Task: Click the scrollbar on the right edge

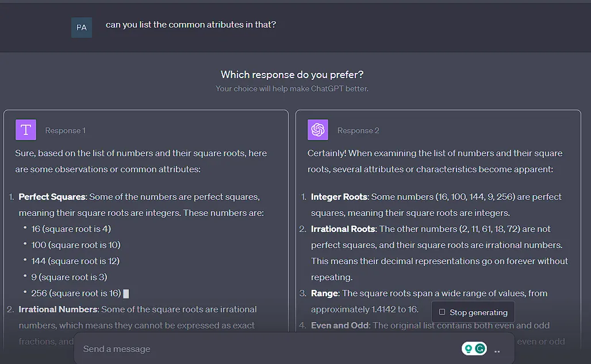Action: [589, 172]
